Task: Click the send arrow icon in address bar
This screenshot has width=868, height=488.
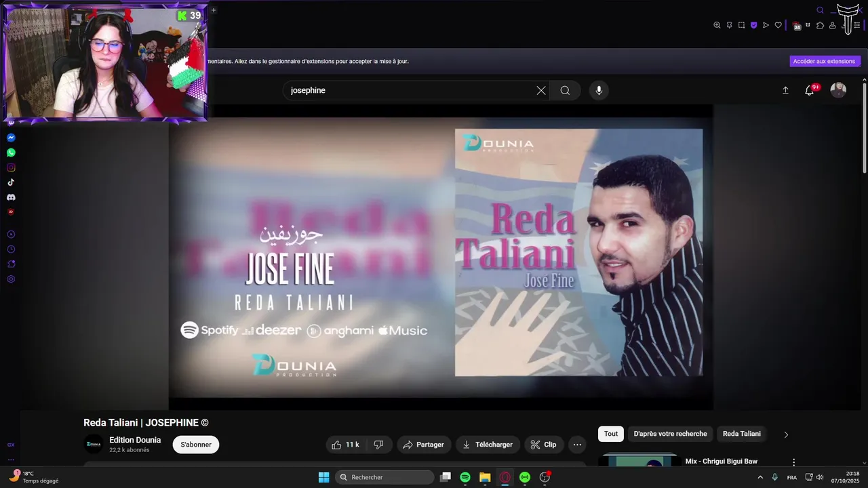Action: click(766, 25)
